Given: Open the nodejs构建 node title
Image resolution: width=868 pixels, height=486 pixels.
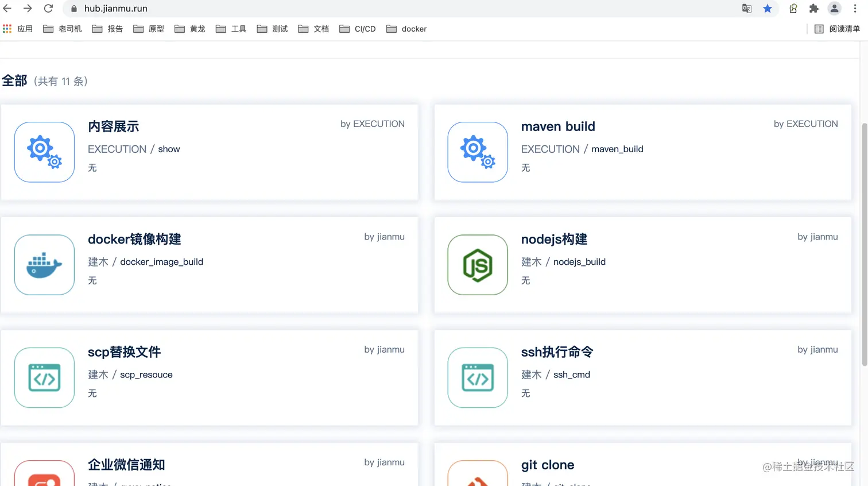Looking at the screenshot, I should 554,239.
